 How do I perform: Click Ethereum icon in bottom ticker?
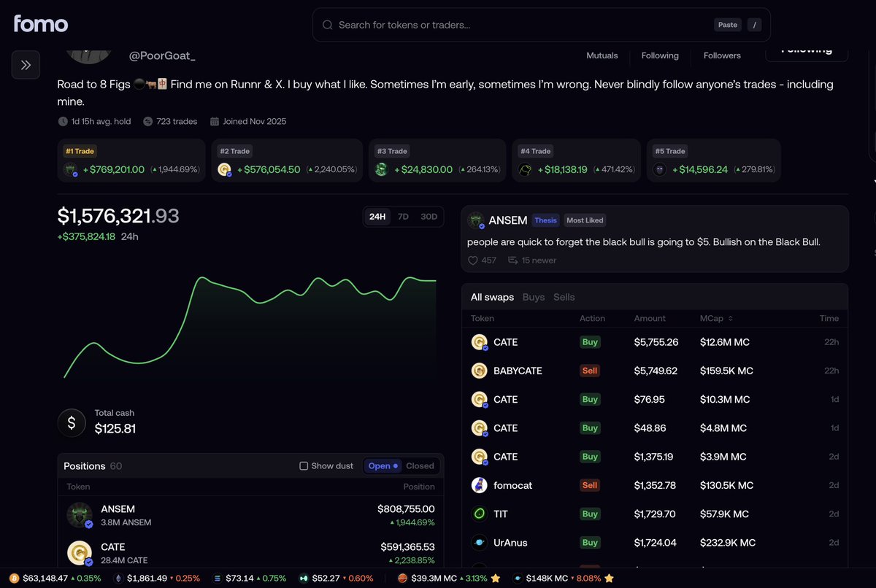(x=118, y=579)
